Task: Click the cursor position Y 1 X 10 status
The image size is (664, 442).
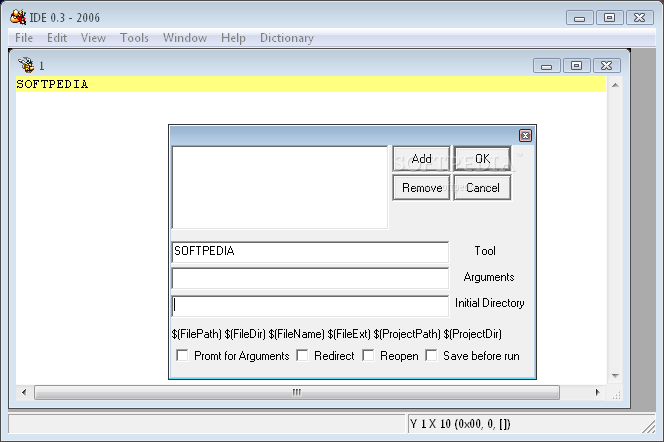Action: pos(460,424)
